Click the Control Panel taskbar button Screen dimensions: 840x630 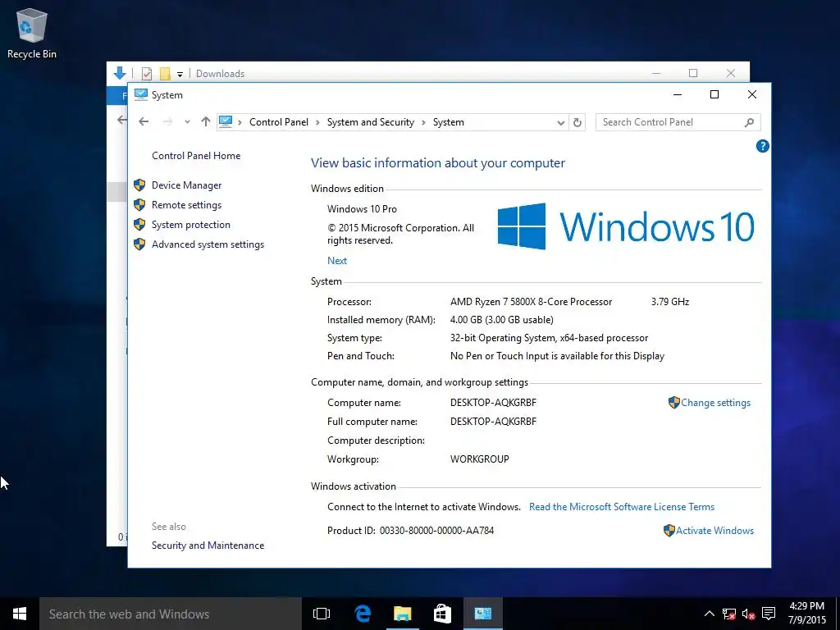click(x=482, y=614)
